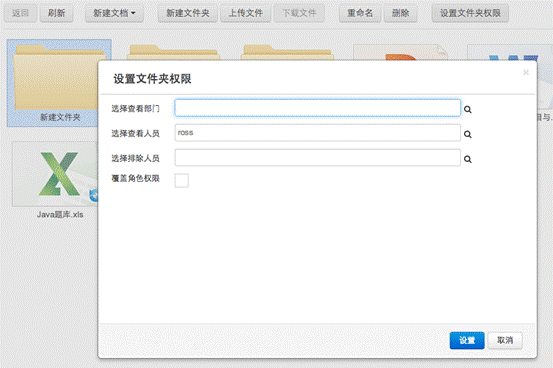Click the 删除 toolbar button
This screenshot has width=553, height=368.
click(400, 13)
